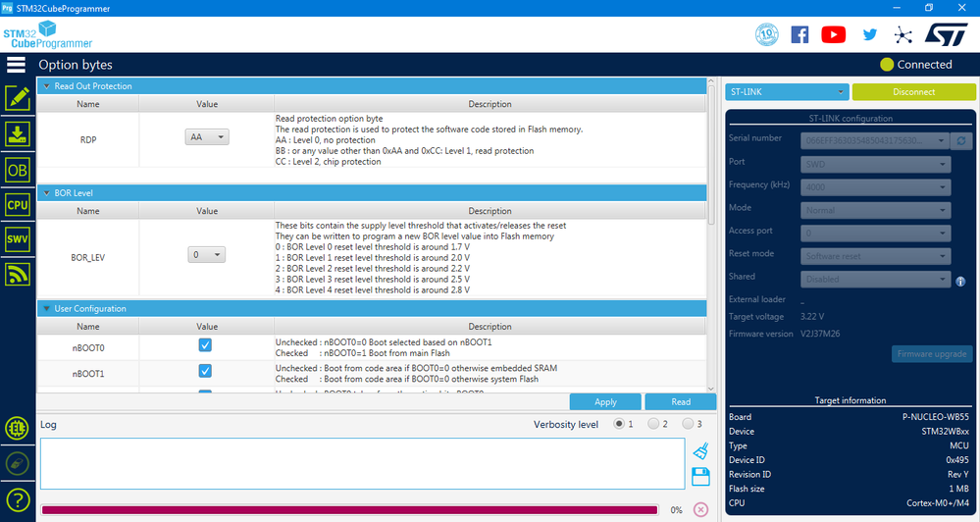Open the ST-LINK interface dropdown
The width and height of the screenshot is (980, 522).
787,92
